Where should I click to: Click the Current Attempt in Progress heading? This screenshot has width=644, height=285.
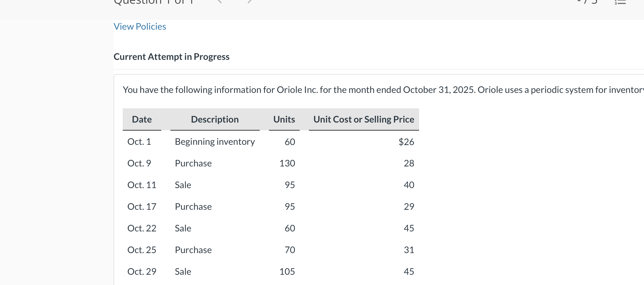(171, 57)
